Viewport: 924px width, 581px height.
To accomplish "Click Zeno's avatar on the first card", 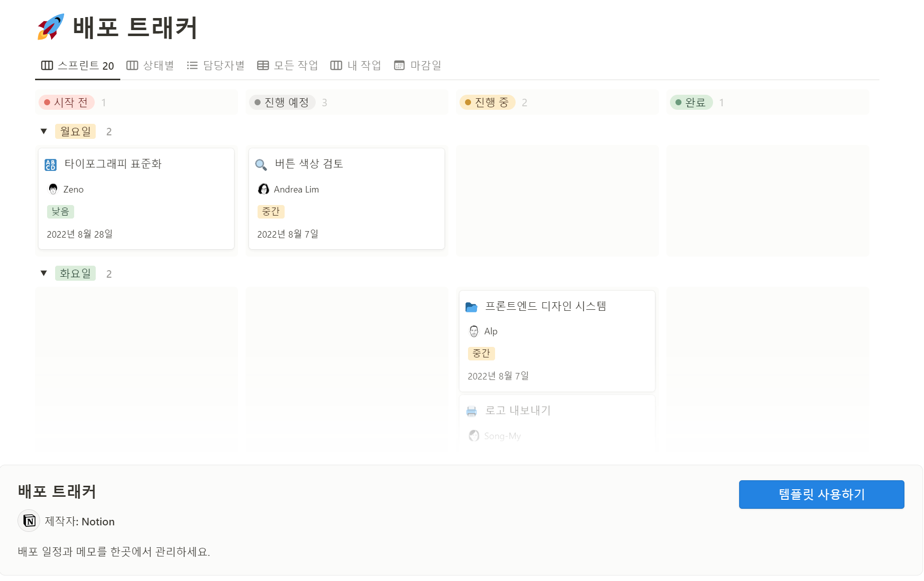I will [x=53, y=189].
